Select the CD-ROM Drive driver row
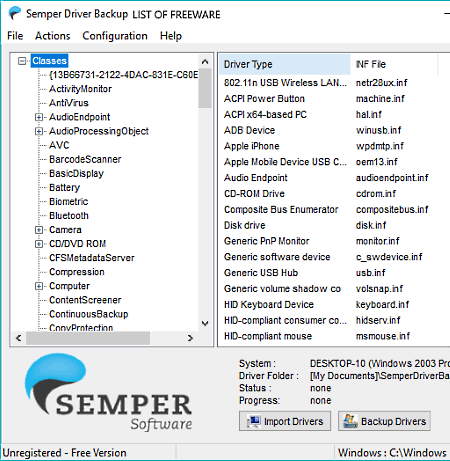The height and width of the screenshot is (461, 450). 254,194
